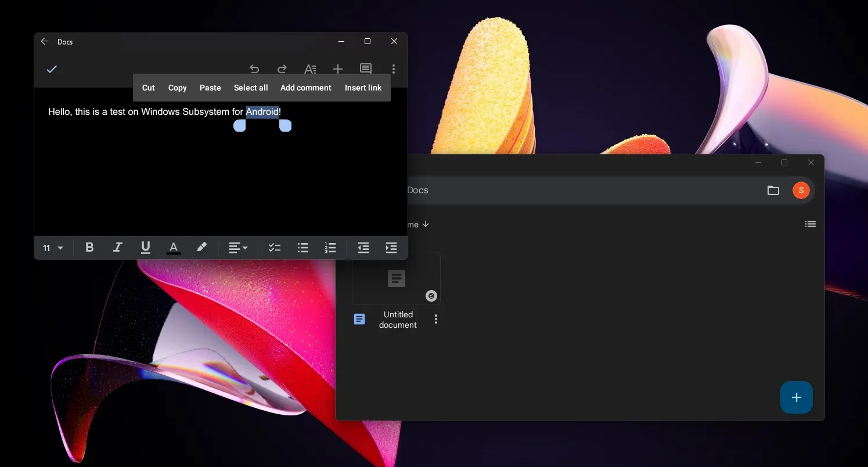Confirm edits with the blue checkmark

tap(52, 69)
